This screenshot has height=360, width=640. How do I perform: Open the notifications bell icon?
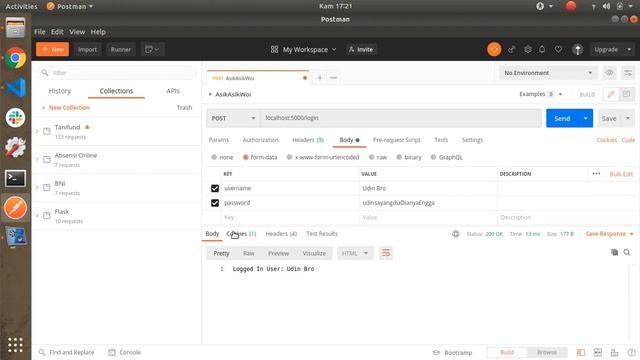542,49
